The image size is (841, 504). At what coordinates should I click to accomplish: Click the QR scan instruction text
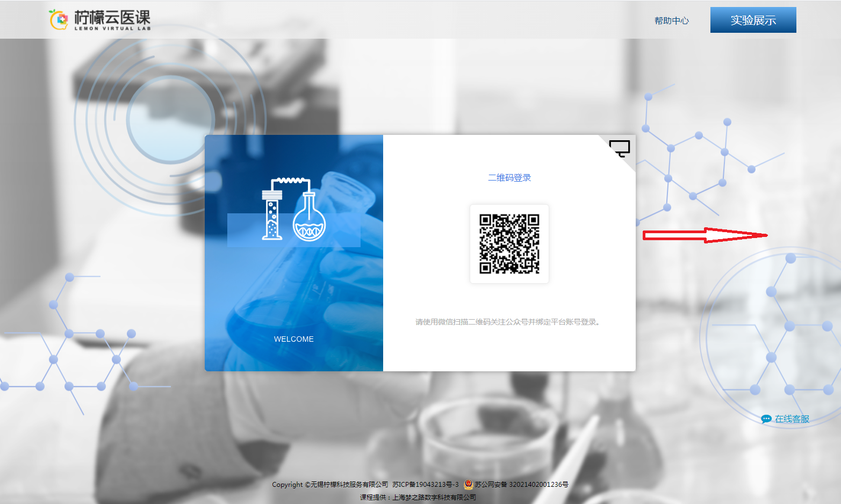(x=509, y=322)
